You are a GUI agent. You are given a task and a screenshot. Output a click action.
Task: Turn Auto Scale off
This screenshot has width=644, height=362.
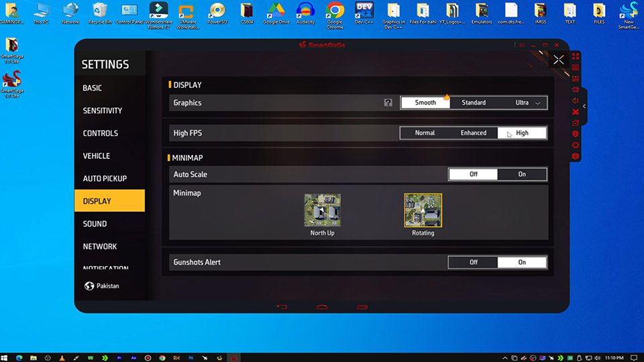[473, 174]
